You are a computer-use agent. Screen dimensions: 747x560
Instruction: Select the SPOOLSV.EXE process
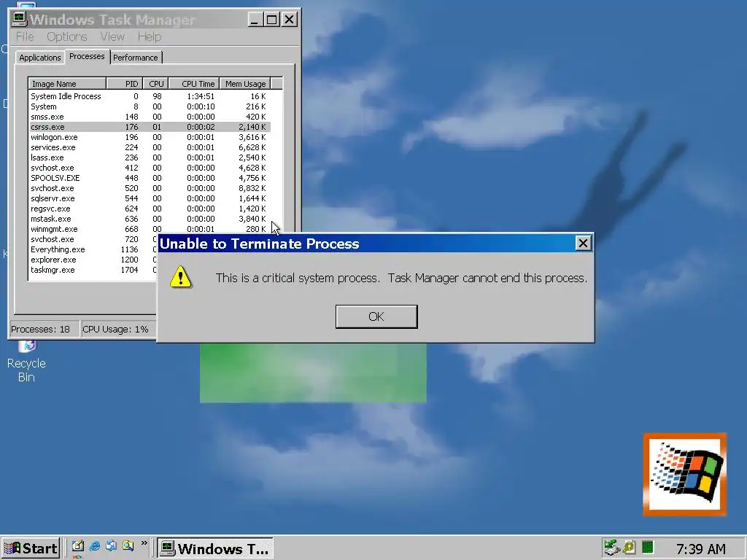(x=150, y=178)
